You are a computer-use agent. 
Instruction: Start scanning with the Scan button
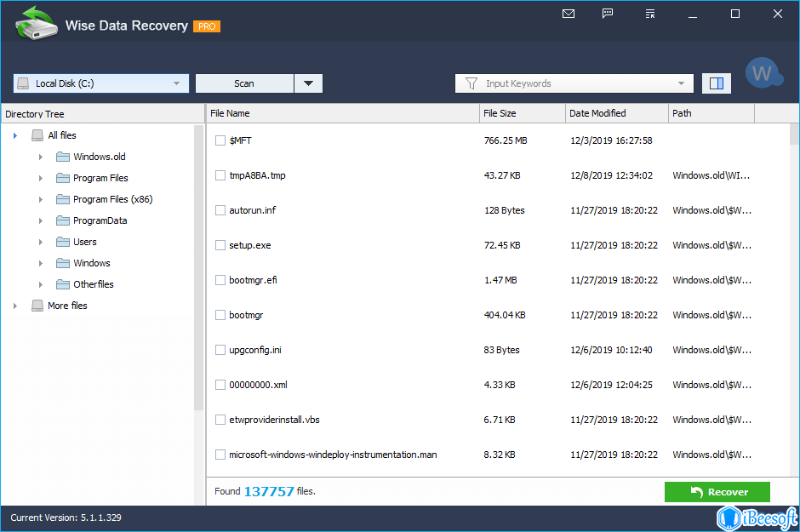[x=244, y=83]
